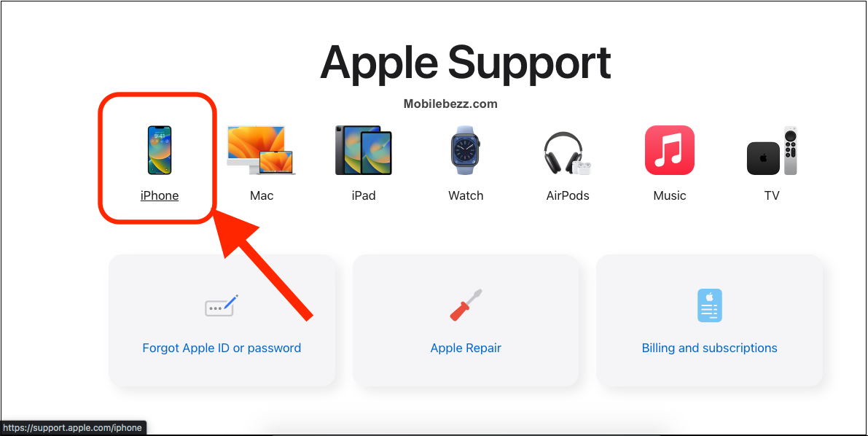Click the blue billing receipt icon

pyautogui.click(x=709, y=305)
